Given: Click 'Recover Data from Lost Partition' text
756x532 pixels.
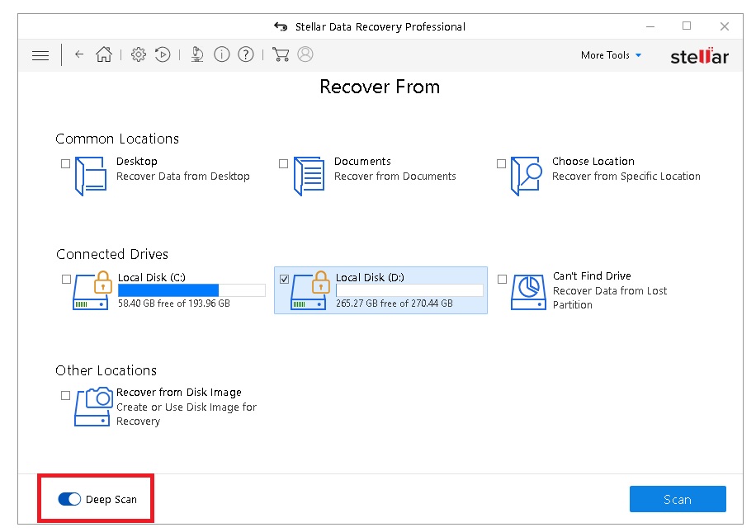Looking at the screenshot, I should 610,298.
